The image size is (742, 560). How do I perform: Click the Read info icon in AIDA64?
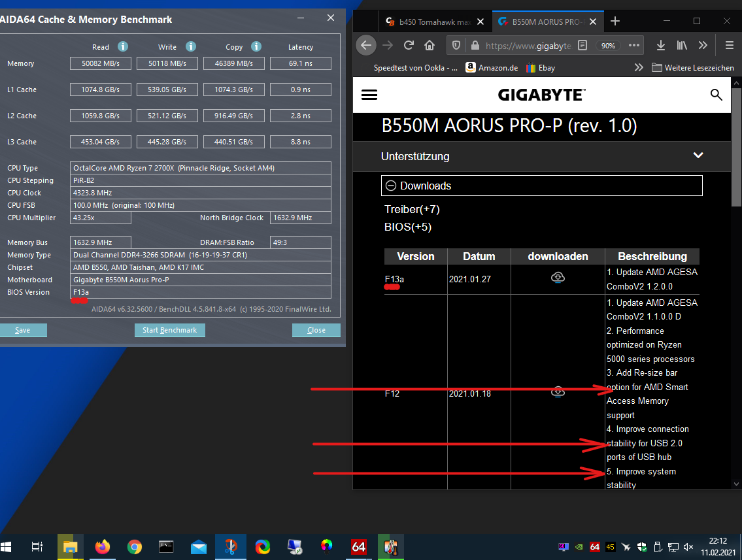(x=122, y=46)
